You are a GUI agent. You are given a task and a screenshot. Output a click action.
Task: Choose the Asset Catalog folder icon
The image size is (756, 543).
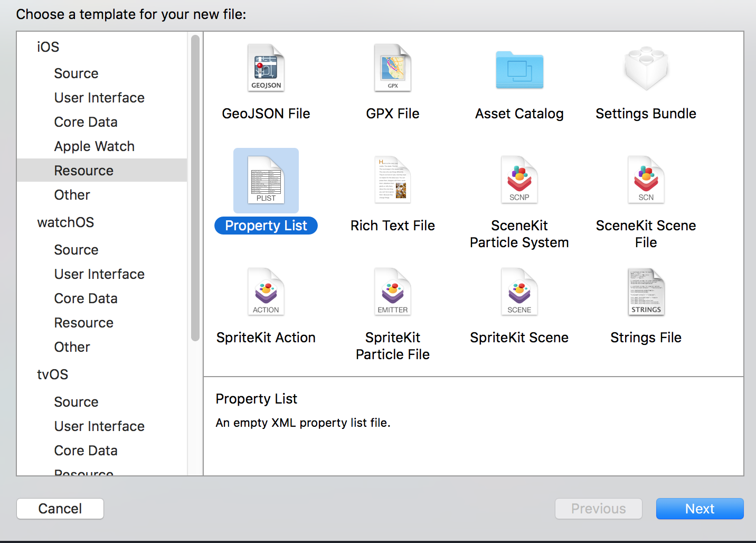[519, 70]
